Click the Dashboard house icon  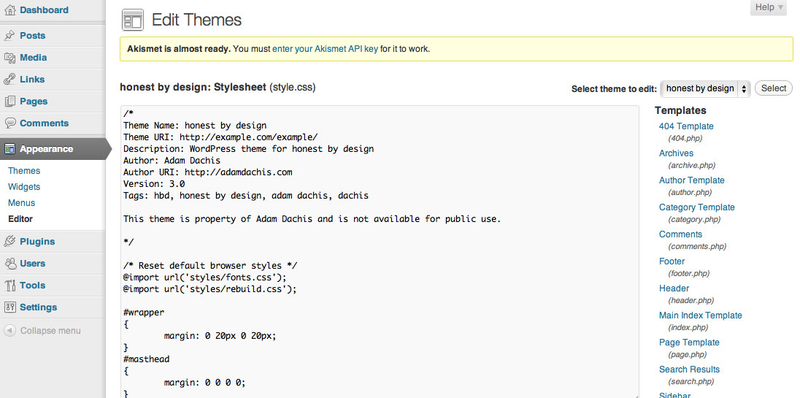(10, 10)
